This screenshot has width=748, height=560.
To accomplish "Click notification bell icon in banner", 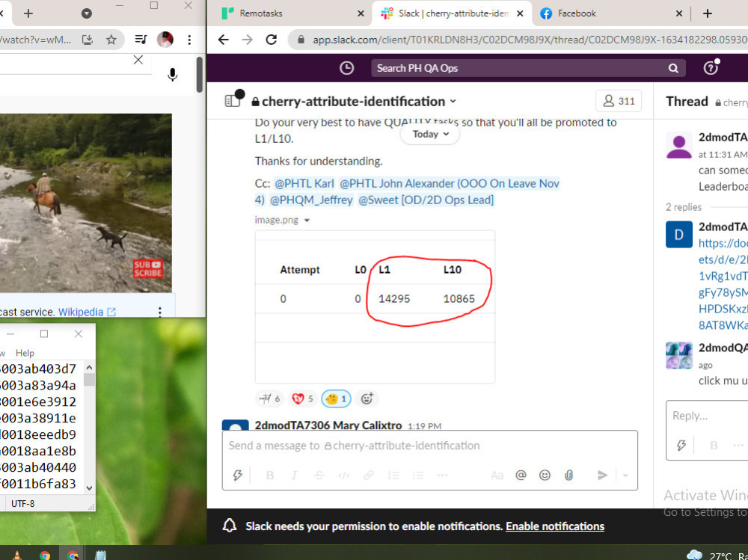I will point(230,526).
